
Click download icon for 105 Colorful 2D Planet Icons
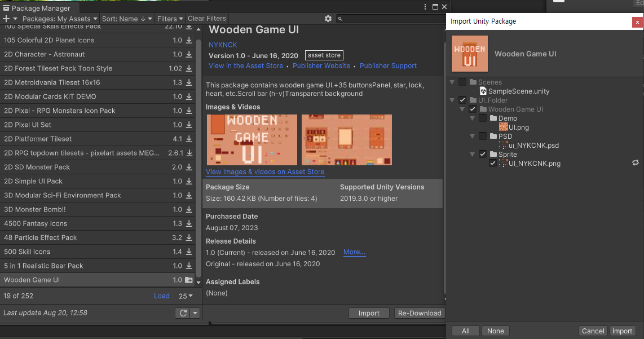pos(189,40)
